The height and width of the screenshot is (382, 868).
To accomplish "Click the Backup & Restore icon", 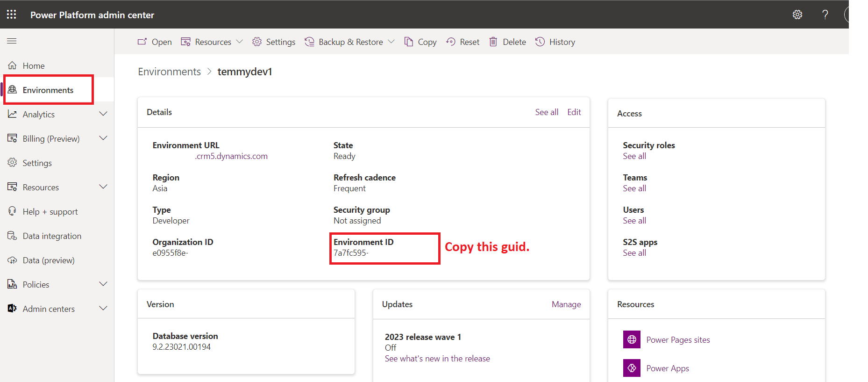I will (309, 42).
